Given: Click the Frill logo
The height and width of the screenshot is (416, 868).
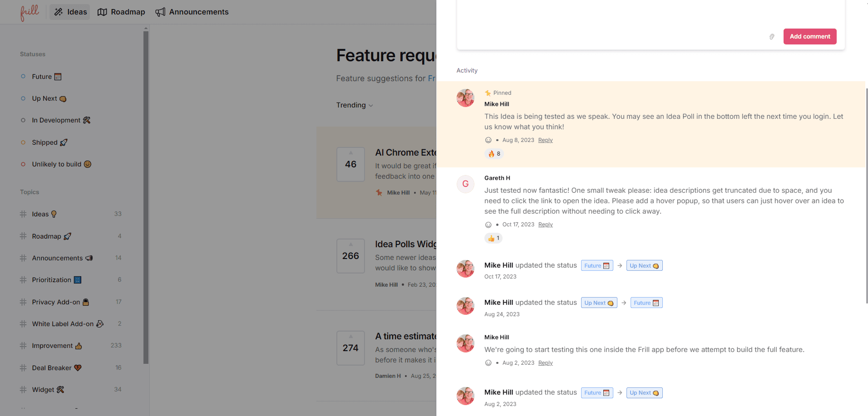Looking at the screenshot, I should point(30,12).
